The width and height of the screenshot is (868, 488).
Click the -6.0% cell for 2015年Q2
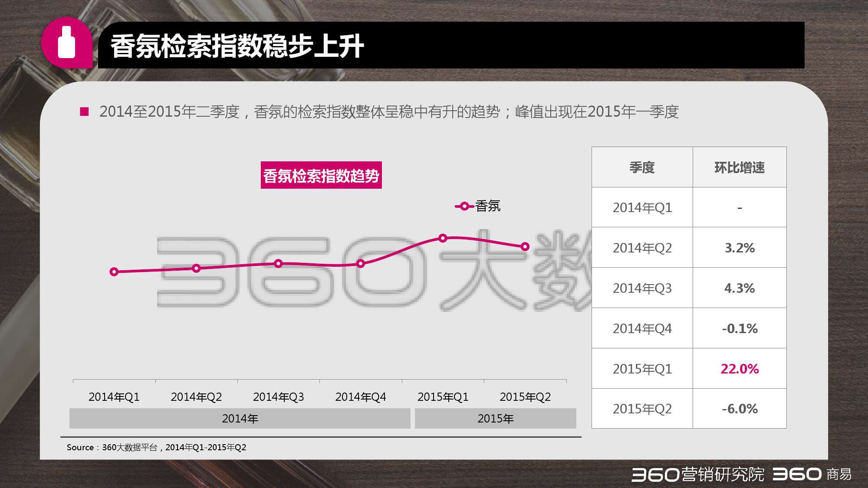click(x=740, y=409)
